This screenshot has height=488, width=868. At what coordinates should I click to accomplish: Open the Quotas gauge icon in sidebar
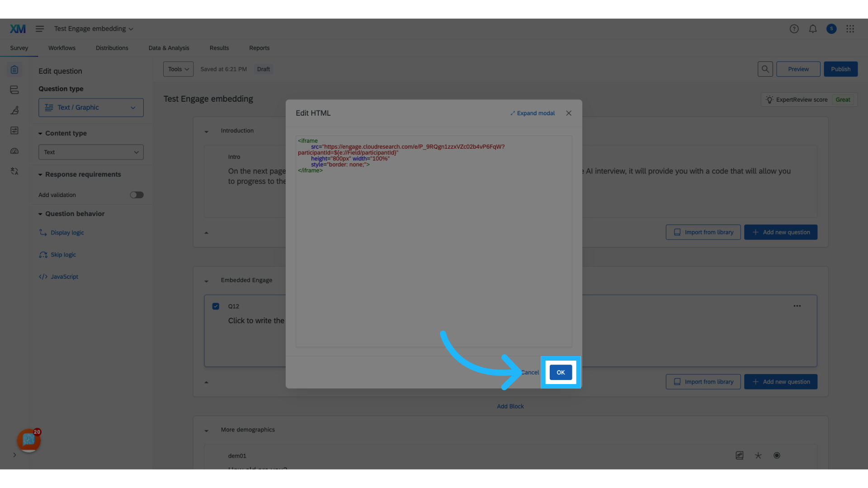pos(14,151)
